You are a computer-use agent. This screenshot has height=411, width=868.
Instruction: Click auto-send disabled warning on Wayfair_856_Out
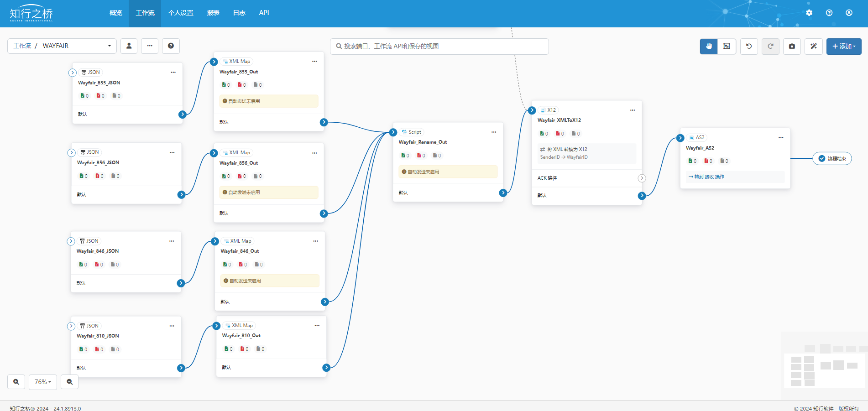click(x=269, y=192)
